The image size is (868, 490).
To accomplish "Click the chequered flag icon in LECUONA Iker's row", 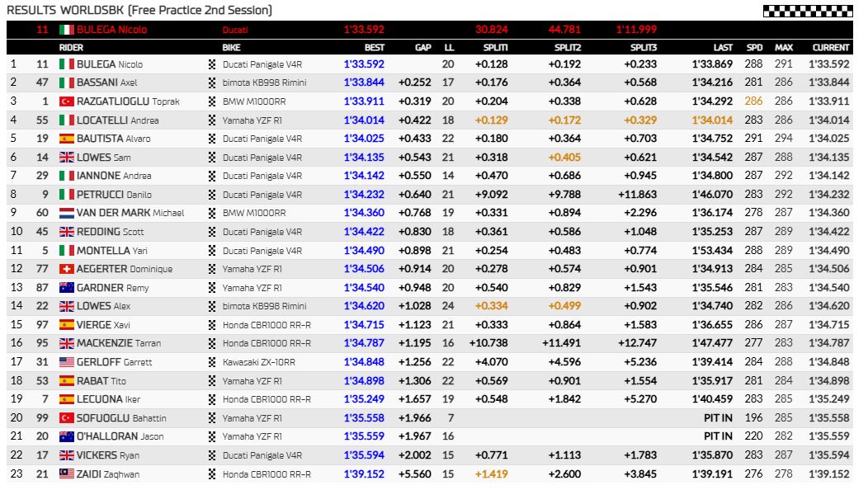I will click(x=212, y=400).
